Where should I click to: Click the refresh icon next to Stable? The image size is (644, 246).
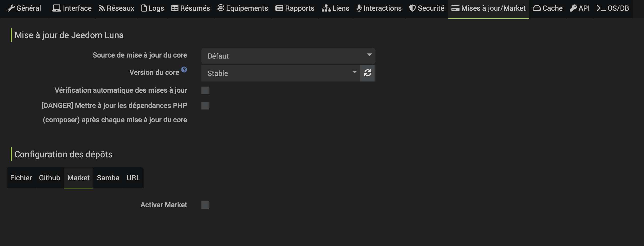pyautogui.click(x=368, y=73)
